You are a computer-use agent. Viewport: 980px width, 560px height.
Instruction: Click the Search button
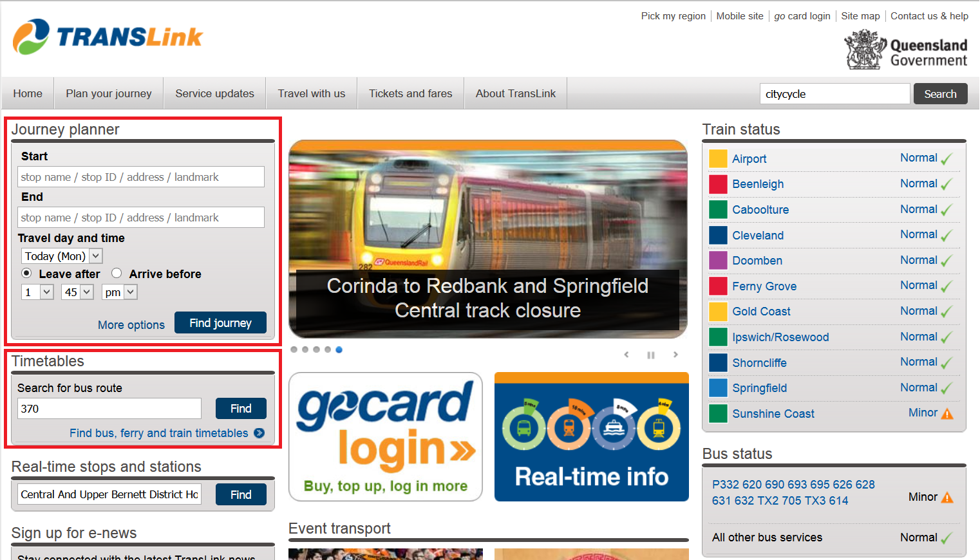(x=940, y=94)
